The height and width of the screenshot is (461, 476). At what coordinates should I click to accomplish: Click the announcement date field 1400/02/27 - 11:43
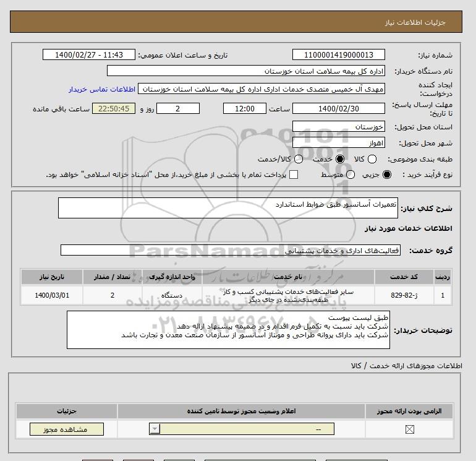(89, 55)
